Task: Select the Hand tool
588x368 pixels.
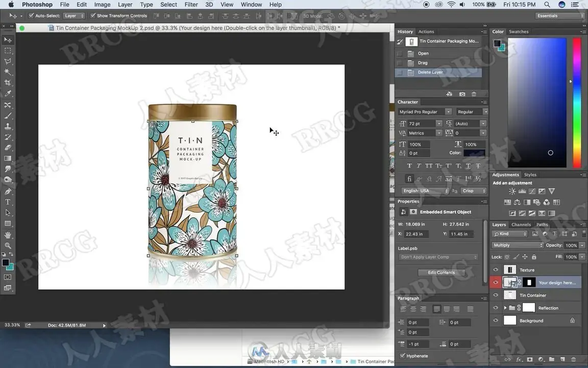Action: click(x=8, y=235)
